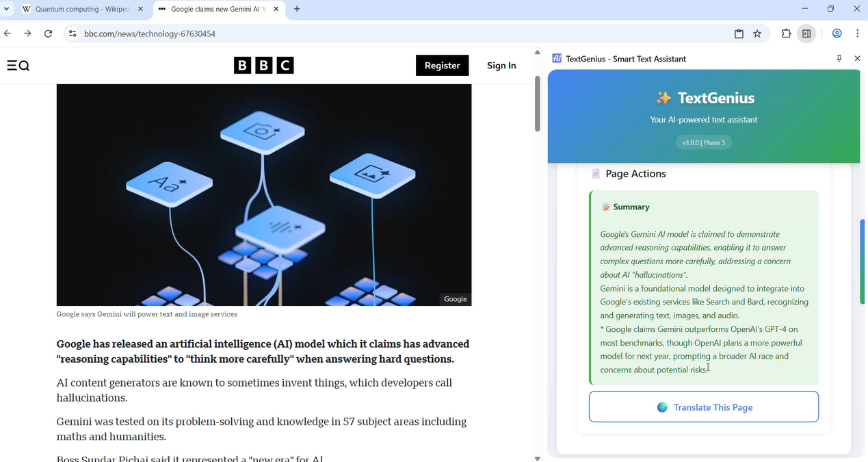Click the Register button

[443, 66]
